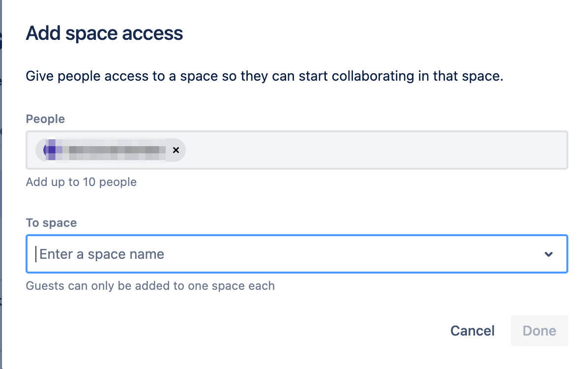Viewport: 588px width, 369px height.
Task: Click the To space field label
Action: pyautogui.click(x=51, y=223)
